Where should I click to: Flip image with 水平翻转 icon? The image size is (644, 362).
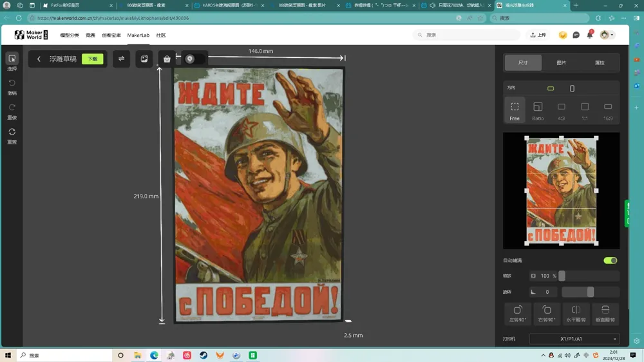(x=576, y=314)
